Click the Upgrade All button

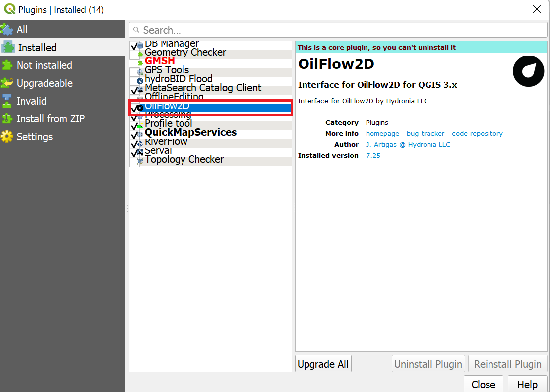tap(323, 364)
